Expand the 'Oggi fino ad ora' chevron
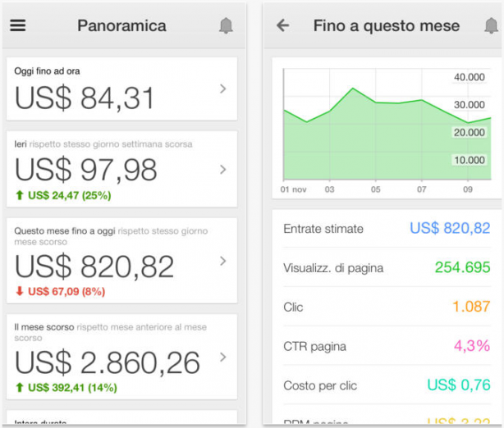Image resolution: width=504 pixels, height=428 pixels. coord(222,89)
